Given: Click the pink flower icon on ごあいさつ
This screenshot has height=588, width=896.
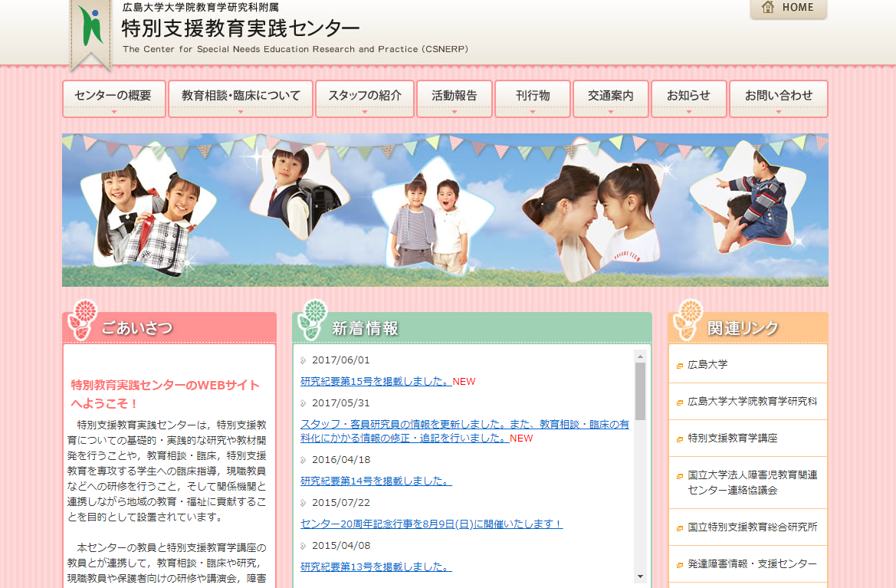Looking at the screenshot, I should (82, 320).
